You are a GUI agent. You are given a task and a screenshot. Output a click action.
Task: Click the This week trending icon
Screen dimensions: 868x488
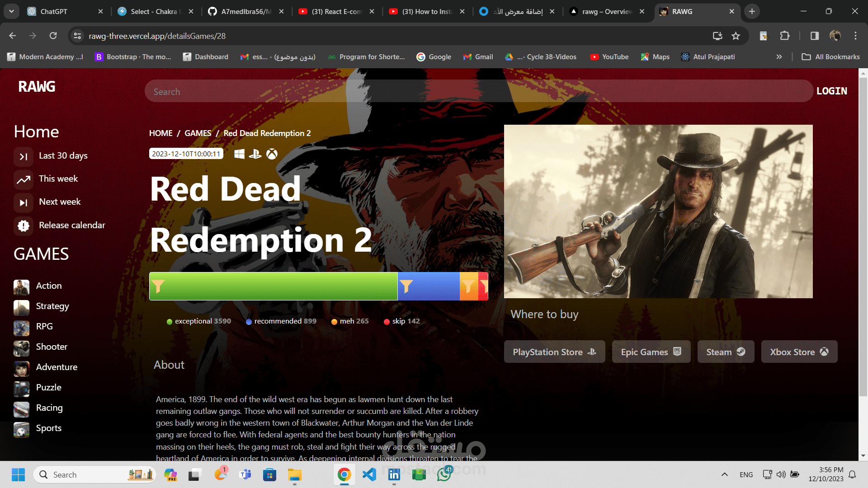[x=24, y=179]
